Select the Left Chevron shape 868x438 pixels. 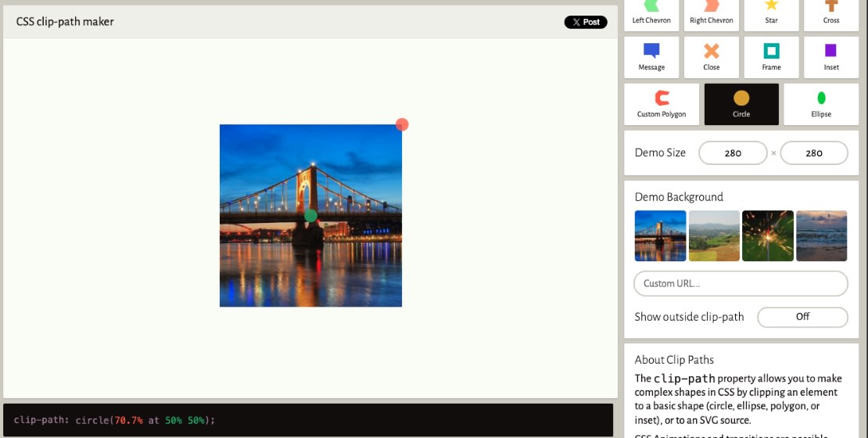[651, 14]
